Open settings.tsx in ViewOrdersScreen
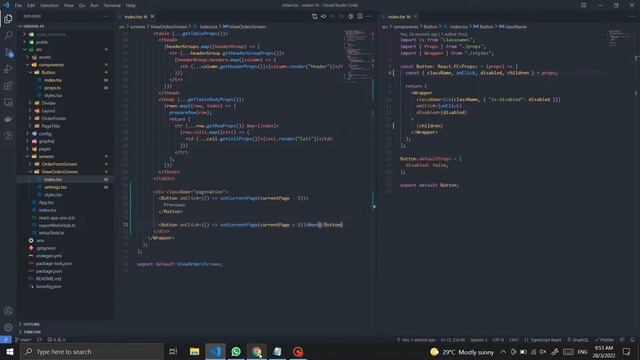This screenshot has height=360, width=640. pyautogui.click(x=55, y=187)
